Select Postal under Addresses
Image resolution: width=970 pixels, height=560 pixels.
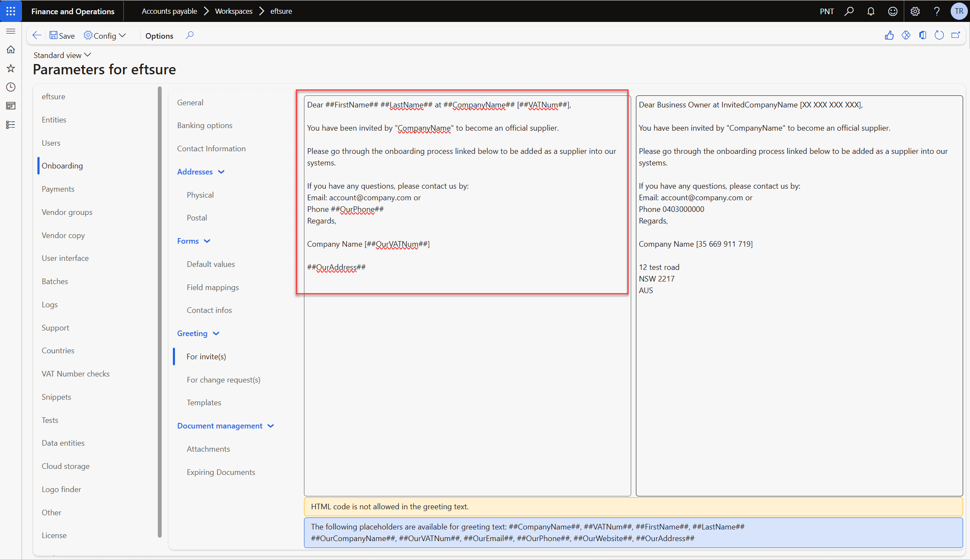pos(197,218)
